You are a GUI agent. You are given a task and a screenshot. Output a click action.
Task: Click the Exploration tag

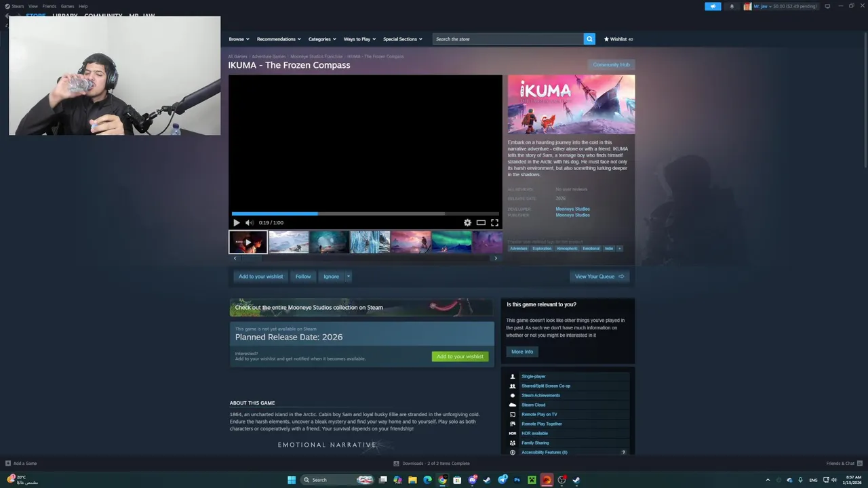542,249
